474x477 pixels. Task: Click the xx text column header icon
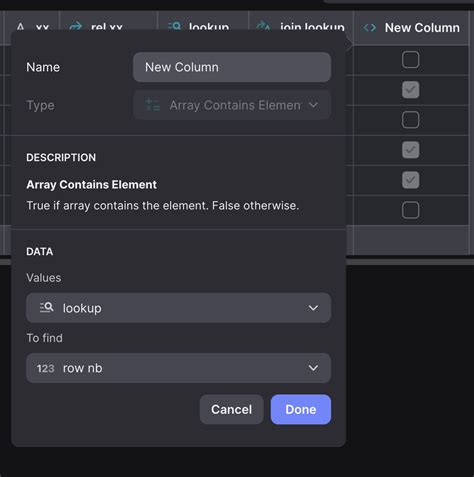click(x=20, y=27)
